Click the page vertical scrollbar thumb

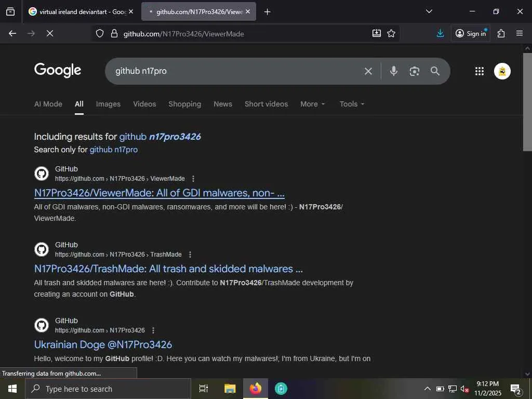(x=527, y=102)
